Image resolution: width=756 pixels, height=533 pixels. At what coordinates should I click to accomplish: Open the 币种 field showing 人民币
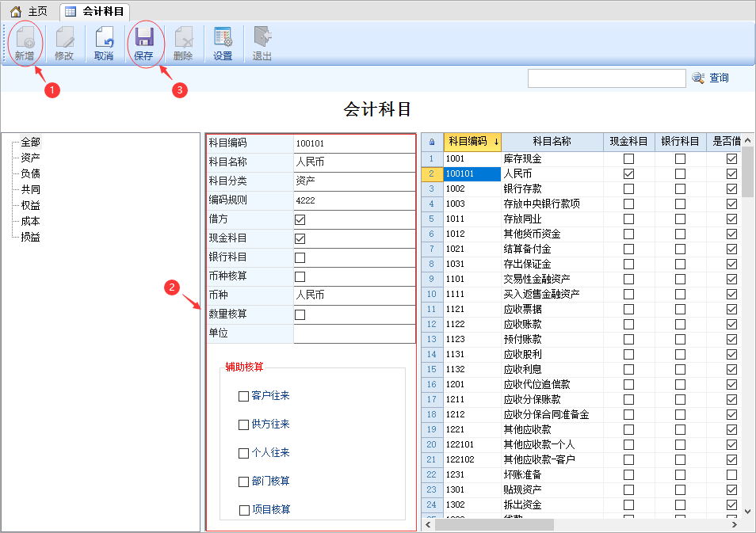pyautogui.click(x=354, y=295)
